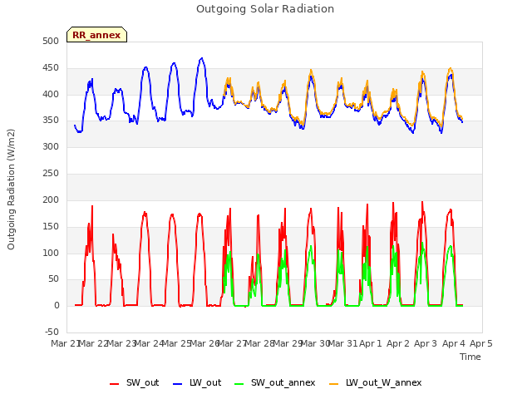Click the blue LW_out peak on Mar 25
This screenshot has width=532, height=399.
(x=174, y=63)
